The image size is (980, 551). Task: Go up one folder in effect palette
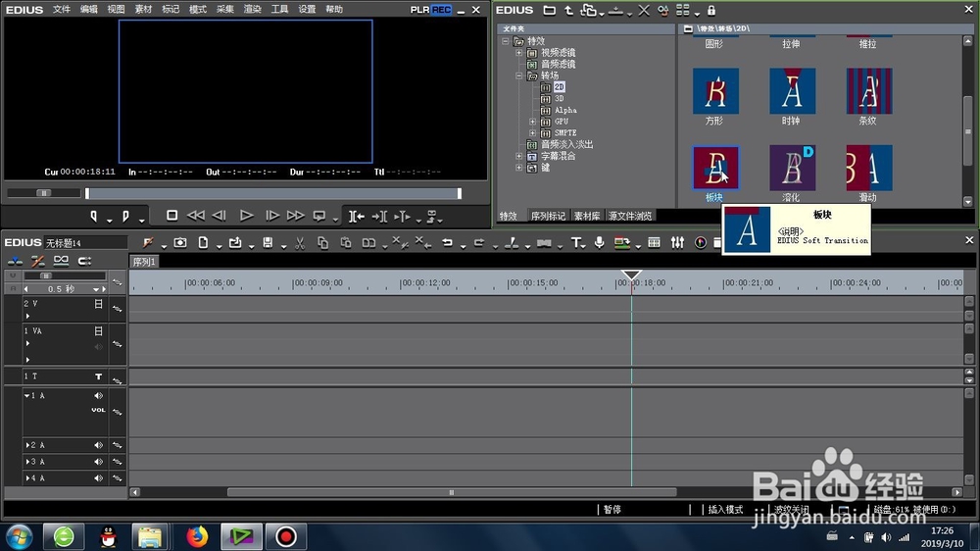568,11
